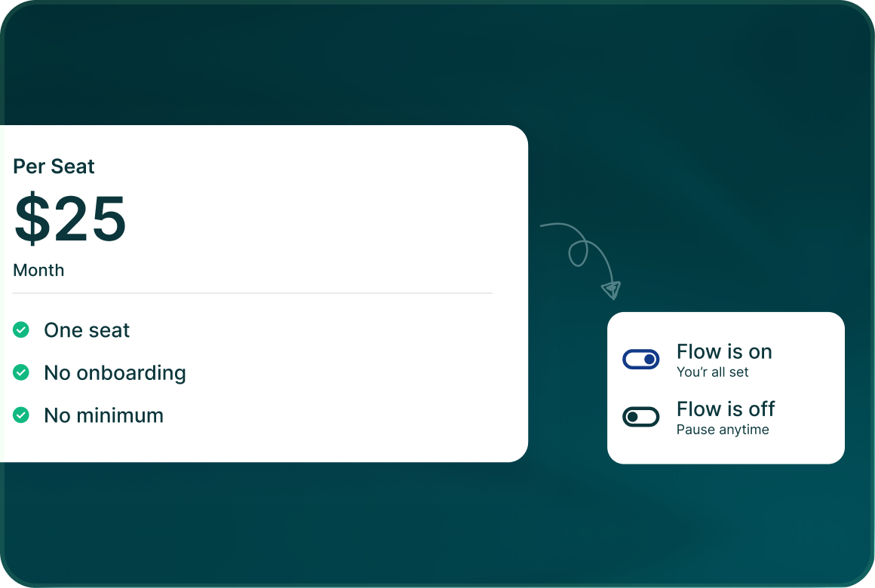Click the green check beside 'One seat'
The image size is (875, 588).
[21, 329]
